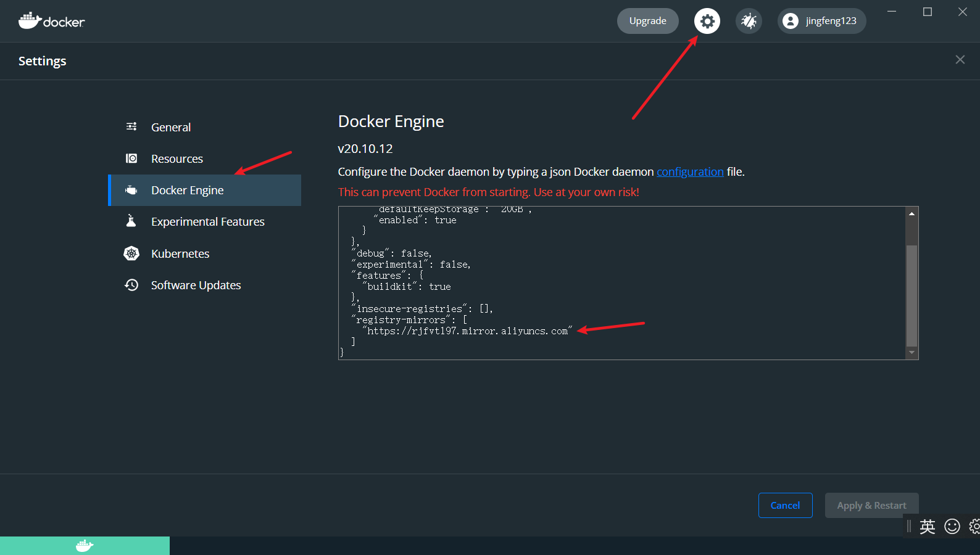The image size is (980, 555).
Task: Click the v20.10.12 version text
Action: point(365,149)
